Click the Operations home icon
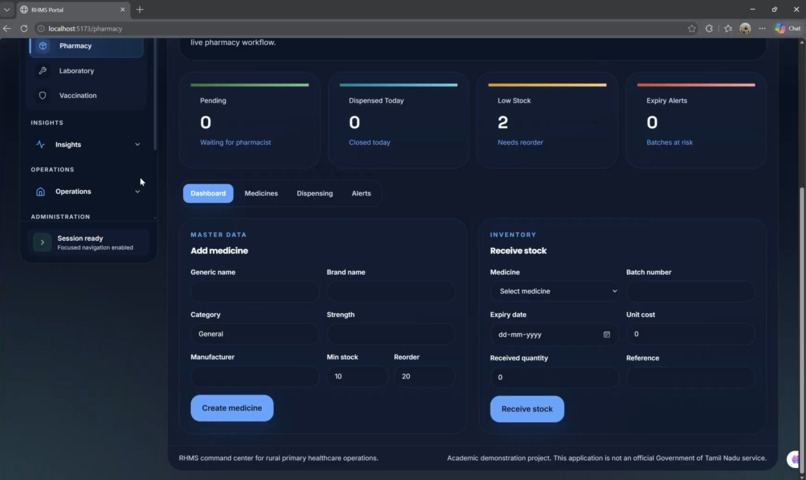The image size is (806, 480). click(x=41, y=192)
